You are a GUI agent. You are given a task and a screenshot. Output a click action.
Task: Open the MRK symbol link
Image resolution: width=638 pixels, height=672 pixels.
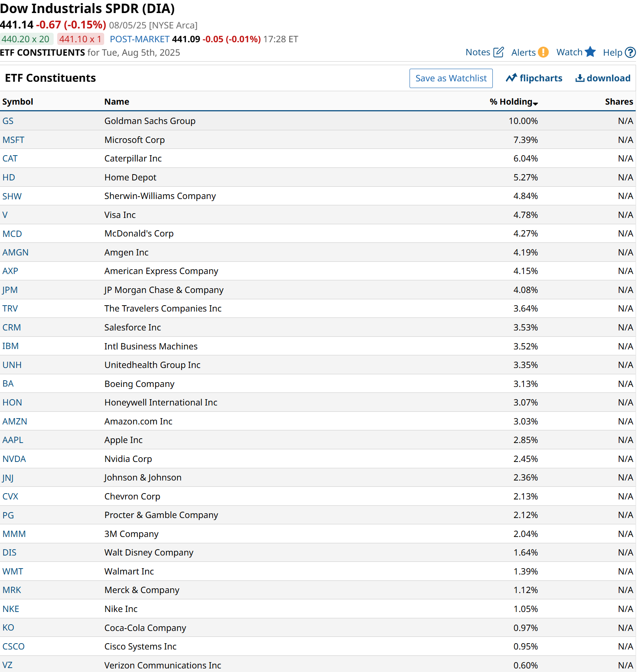[12, 590]
